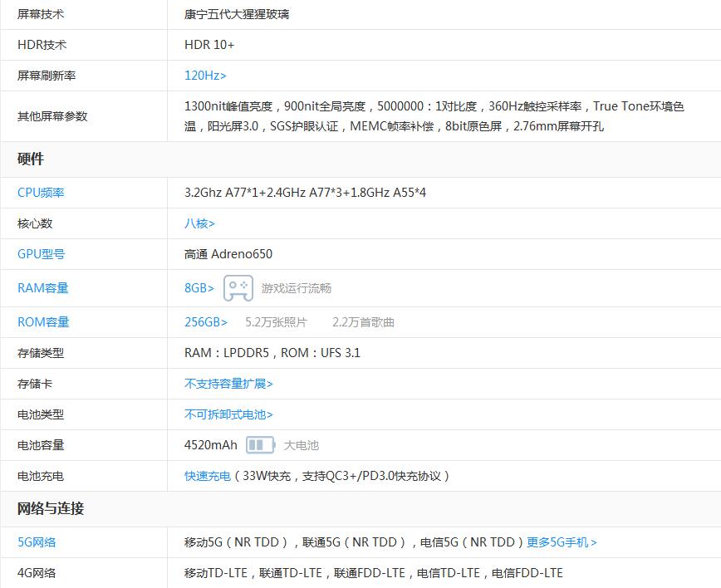
Task: Open the 120Hz refresh rate link
Action: point(205,76)
